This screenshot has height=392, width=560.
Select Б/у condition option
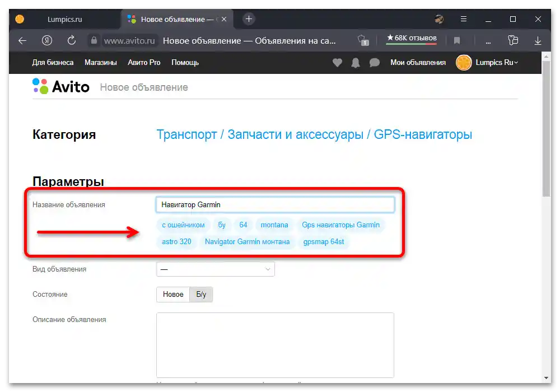pos(201,295)
